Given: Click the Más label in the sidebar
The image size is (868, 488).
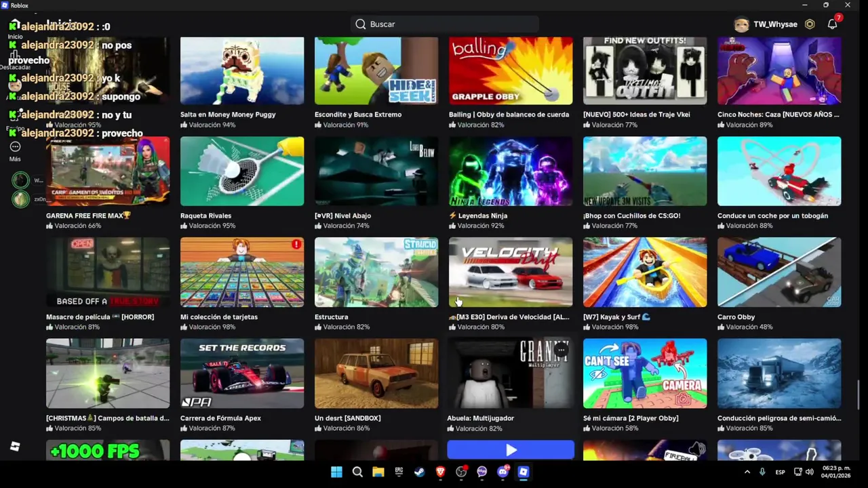Looking at the screenshot, I should tap(15, 159).
